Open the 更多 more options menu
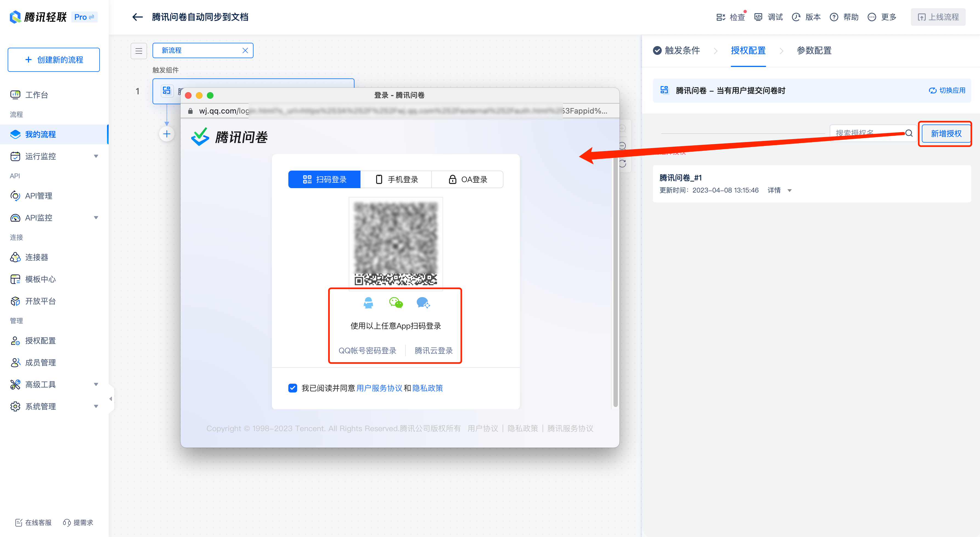 tap(882, 17)
